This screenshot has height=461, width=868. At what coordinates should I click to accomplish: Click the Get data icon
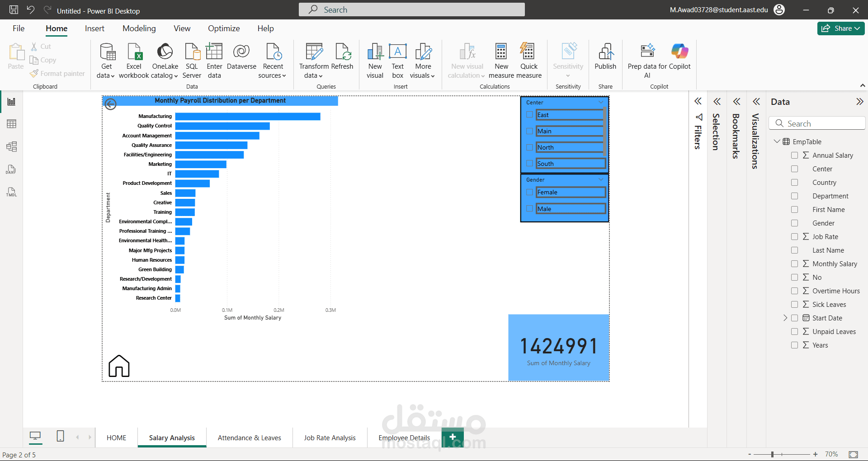[x=107, y=52]
